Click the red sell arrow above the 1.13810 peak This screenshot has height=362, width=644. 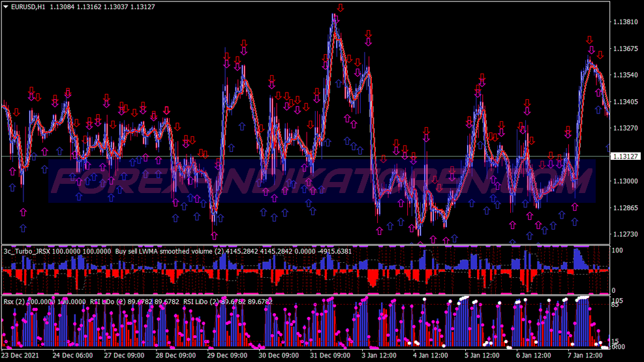341,8
